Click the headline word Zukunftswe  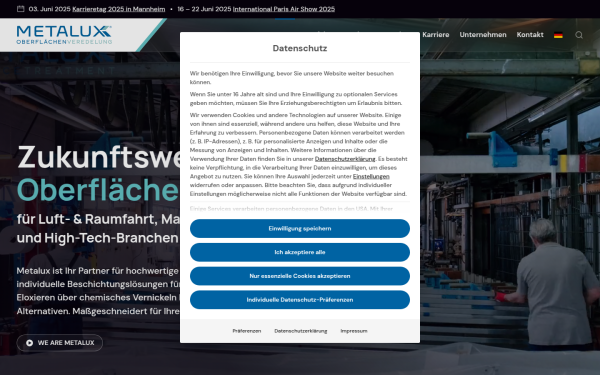click(x=98, y=157)
